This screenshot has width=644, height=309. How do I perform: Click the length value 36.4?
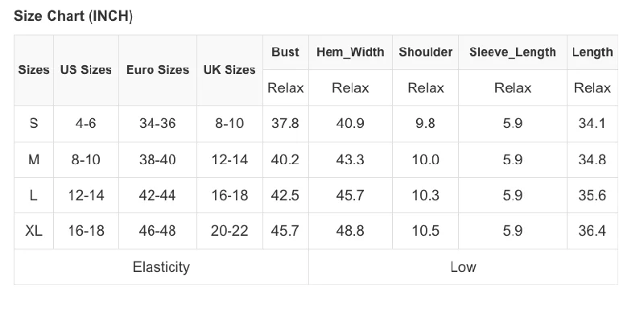click(x=592, y=231)
